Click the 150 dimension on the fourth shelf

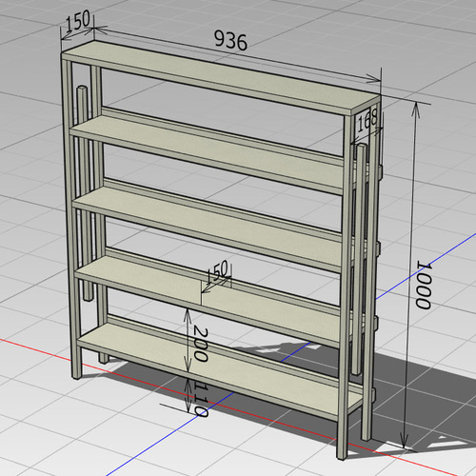pyautogui.click(x=217, y=271)
